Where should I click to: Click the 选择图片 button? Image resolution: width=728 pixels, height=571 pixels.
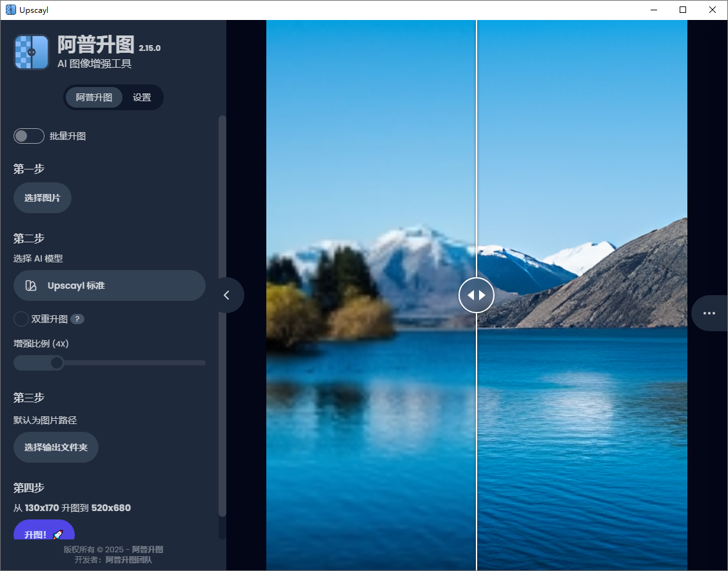click(43, 198)
